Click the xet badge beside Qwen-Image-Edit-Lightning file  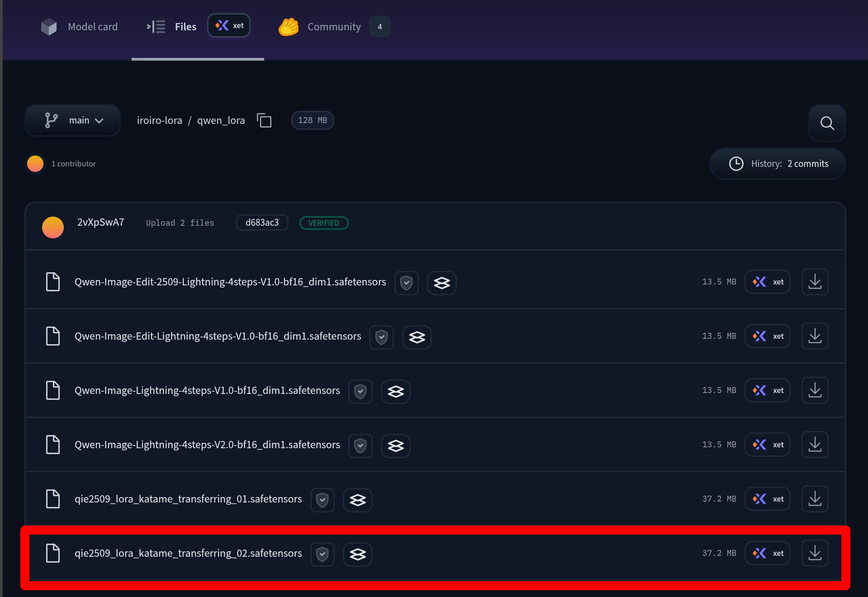768,336
